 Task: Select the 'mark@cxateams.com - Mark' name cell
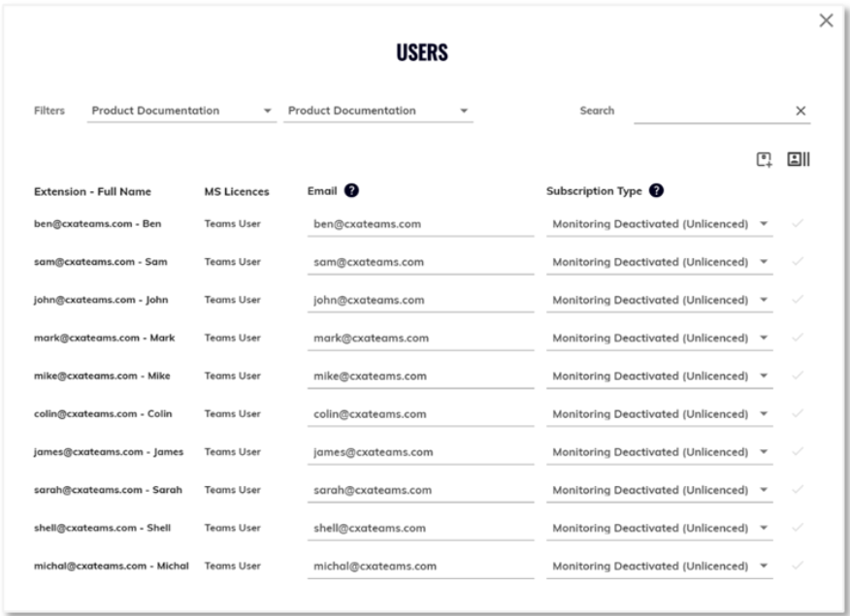click(x=104, y=338)
